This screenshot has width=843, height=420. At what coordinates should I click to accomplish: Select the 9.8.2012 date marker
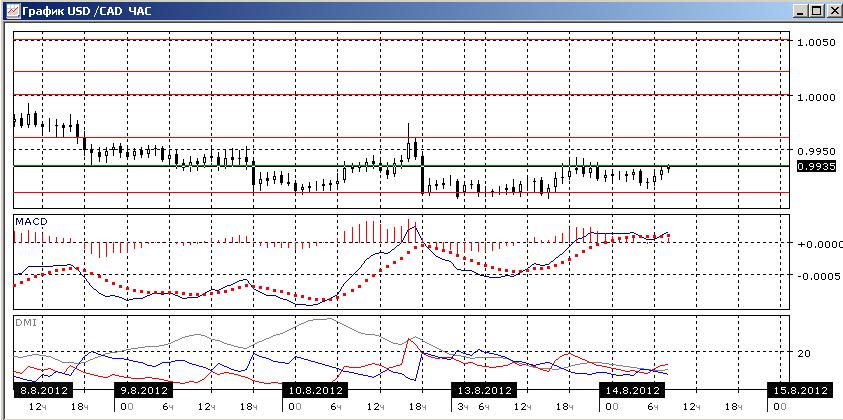click(142, 390)
